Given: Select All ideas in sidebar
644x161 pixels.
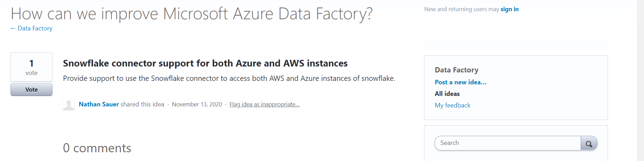Looking at the screenshot, I should 447,94.
